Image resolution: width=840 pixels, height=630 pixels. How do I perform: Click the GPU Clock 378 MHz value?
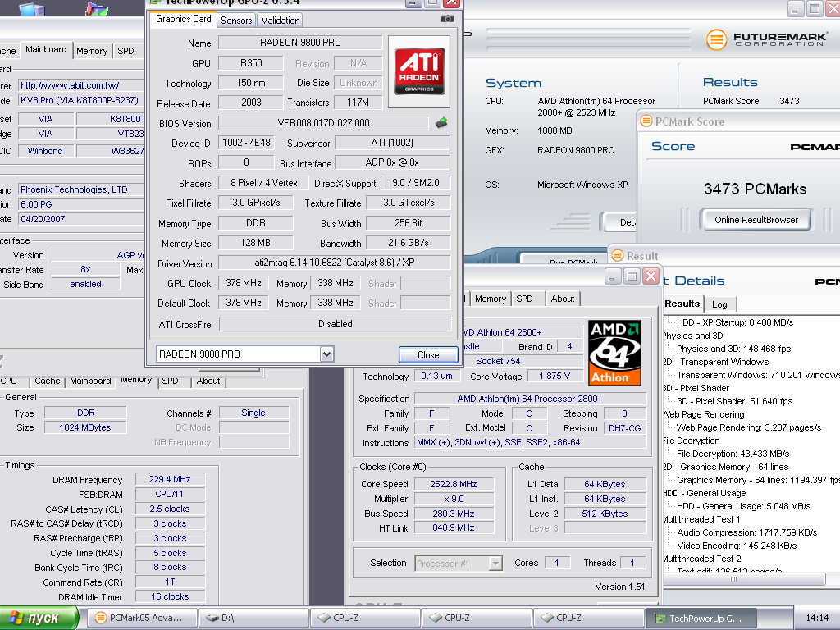[244, 283]
